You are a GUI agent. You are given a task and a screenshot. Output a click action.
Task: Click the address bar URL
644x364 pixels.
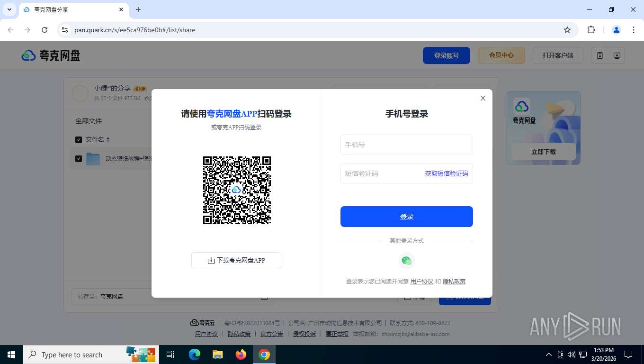pos(135,30)
